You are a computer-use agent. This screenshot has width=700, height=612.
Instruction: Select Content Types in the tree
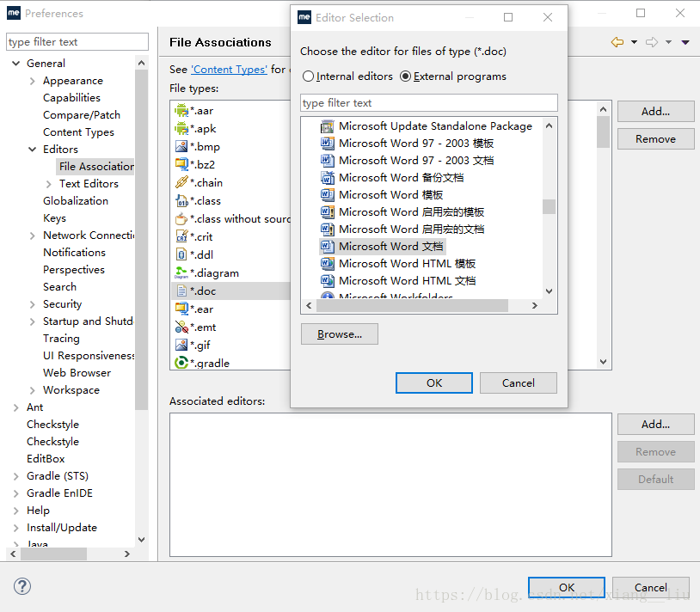78,132
